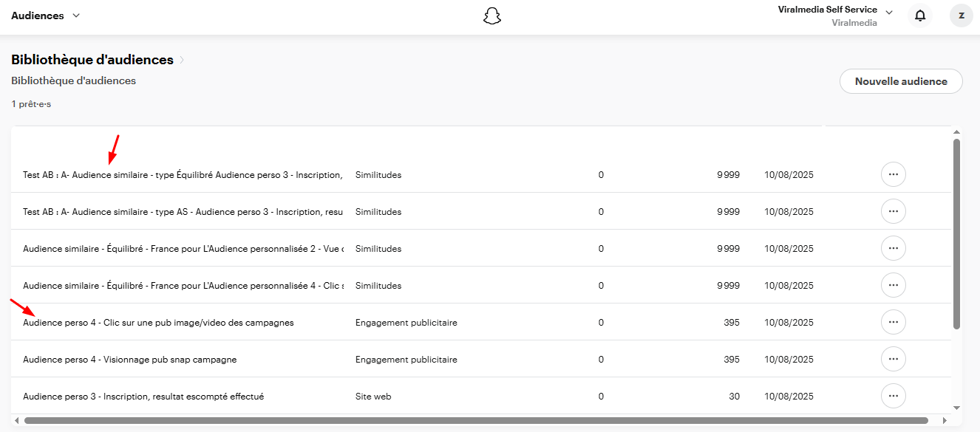The height and width of the screenshot is (432, 980).
Task: Open options for Test AB type AS row
Action: 893,212
